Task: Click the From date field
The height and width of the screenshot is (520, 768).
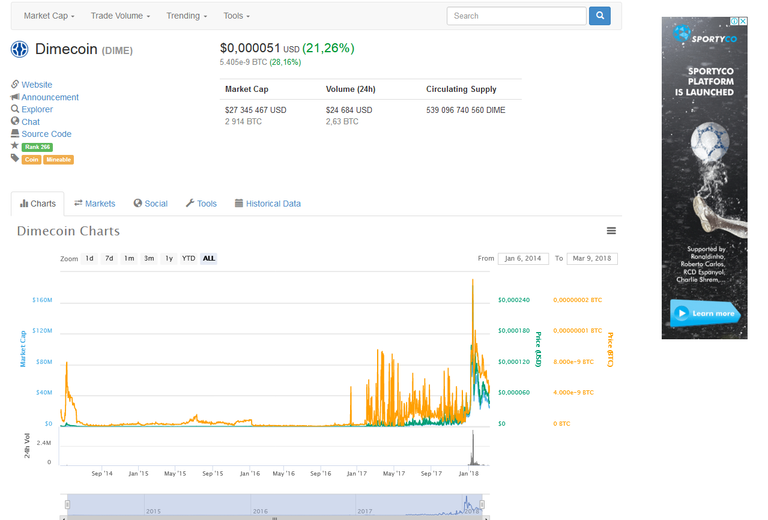Action: point(523,259)
